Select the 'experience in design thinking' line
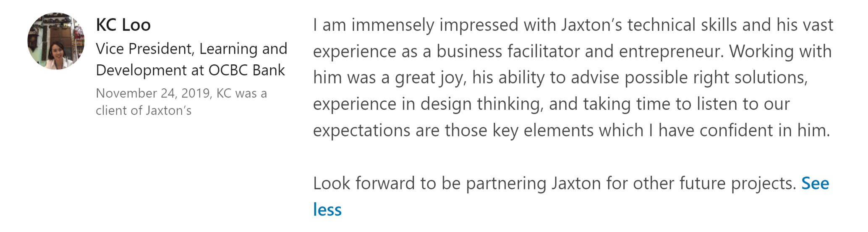 (551, 104)
